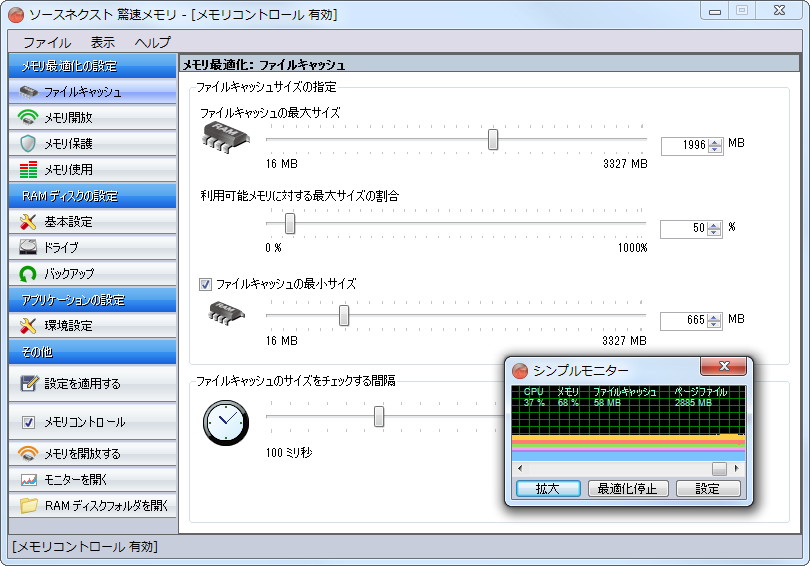Image resolution: width=810 pixels, height=566 pixels.
Task: Toggle the ファイルキャッシュの最小サイズ checkbox
Action: pos(206,284)
